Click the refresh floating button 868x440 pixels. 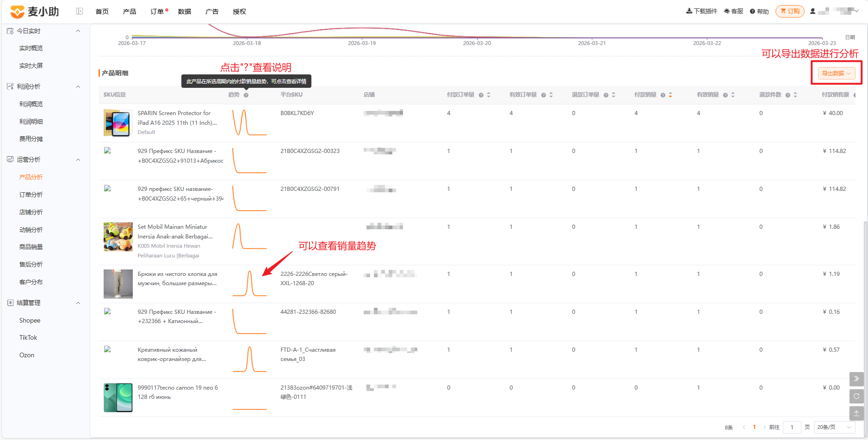click(x=856, y=396)
